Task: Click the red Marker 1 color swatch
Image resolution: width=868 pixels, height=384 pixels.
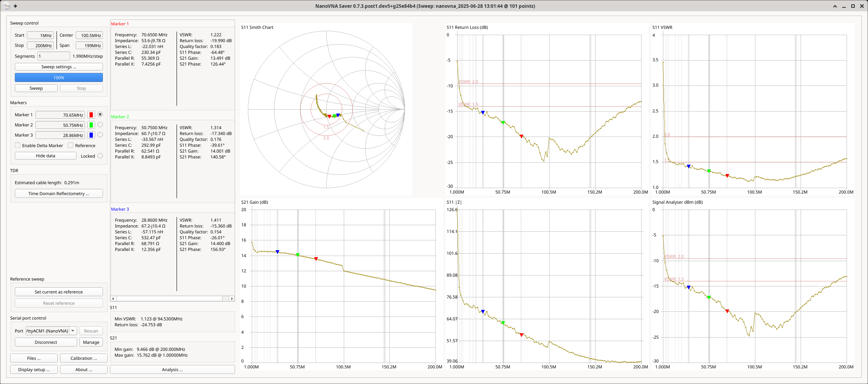Action: coord(91,115)
